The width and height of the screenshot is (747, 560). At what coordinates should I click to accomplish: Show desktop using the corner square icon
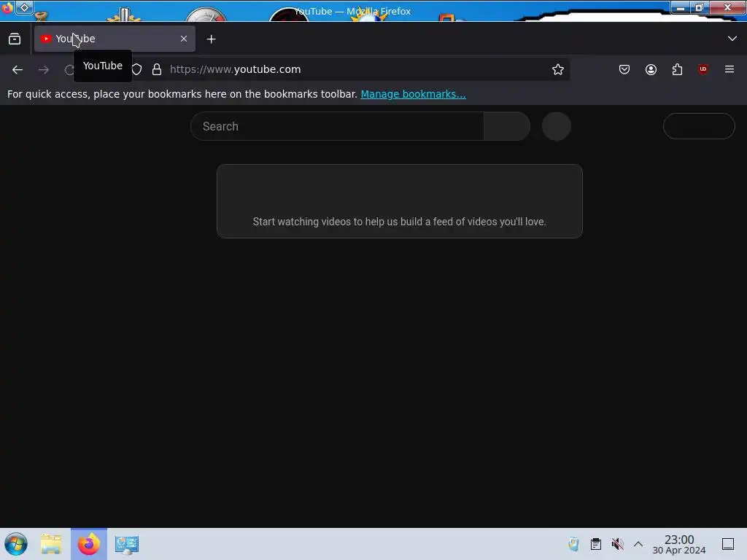(x=728, y=544)
